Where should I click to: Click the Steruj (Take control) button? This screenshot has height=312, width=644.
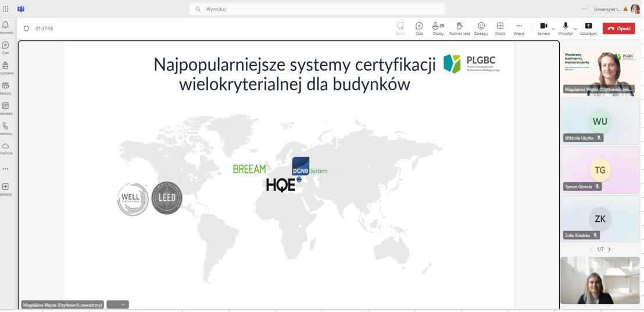pyautogui.click(x=400, y=29)
